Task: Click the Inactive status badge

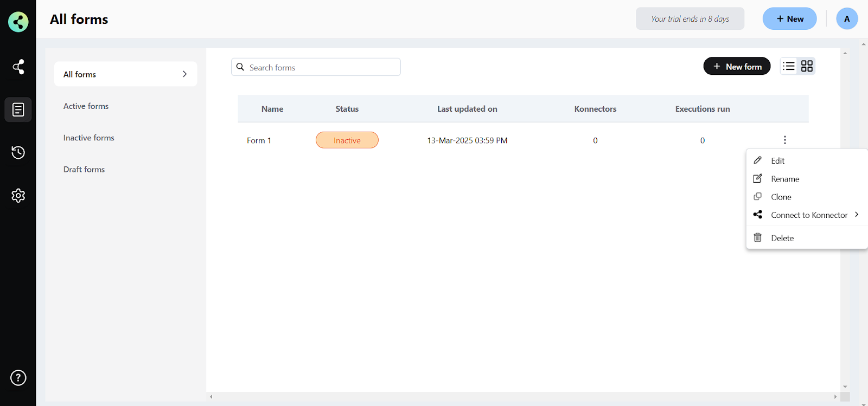Action: coord(347,140)
